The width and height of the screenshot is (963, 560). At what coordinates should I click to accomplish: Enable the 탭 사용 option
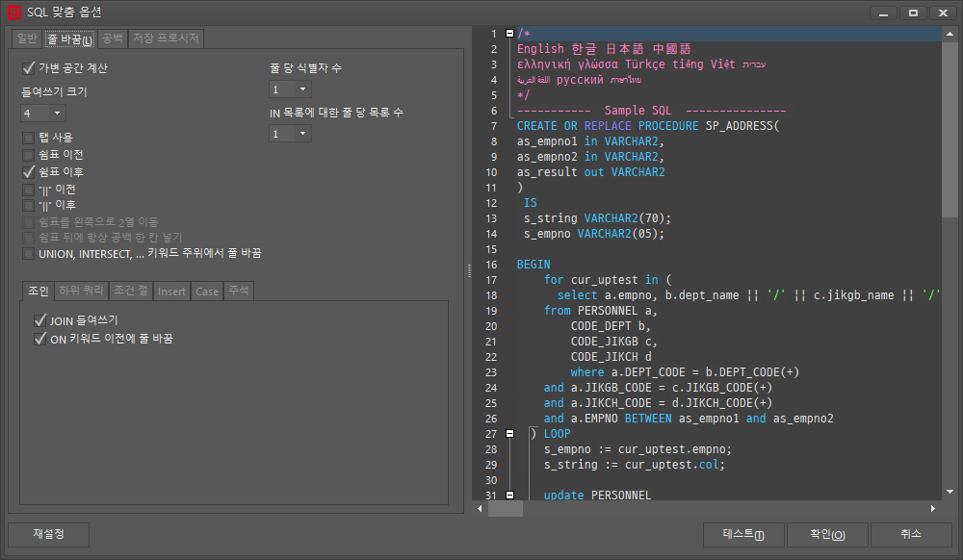tap(29, 138)
